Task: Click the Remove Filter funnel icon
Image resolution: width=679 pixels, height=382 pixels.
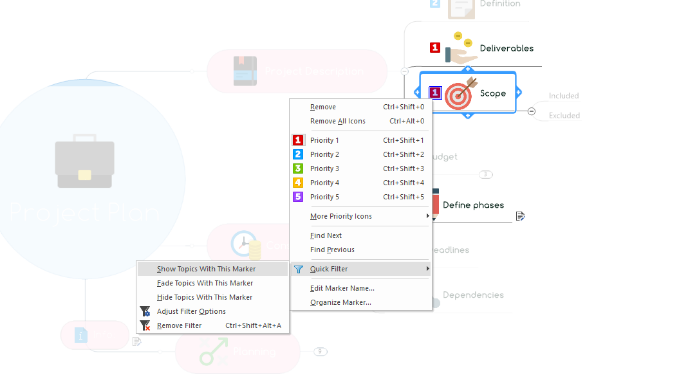Action: point(145,325)
